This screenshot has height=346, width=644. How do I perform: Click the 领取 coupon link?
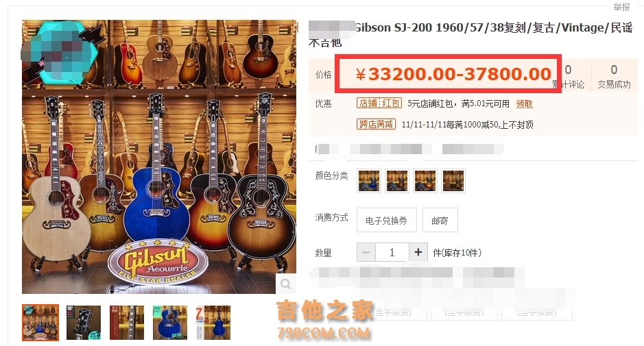524,104
